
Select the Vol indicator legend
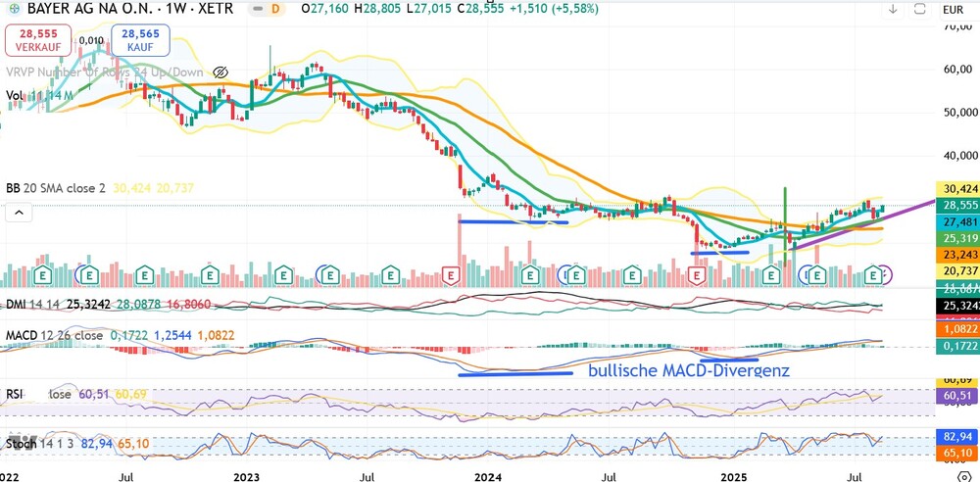point(39,96)
